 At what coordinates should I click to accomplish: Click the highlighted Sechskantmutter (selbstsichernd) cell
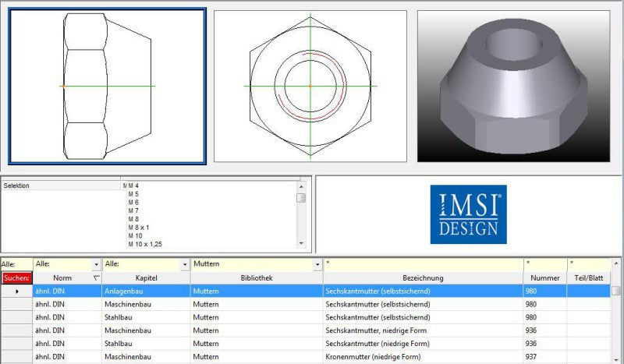(423, 292)
